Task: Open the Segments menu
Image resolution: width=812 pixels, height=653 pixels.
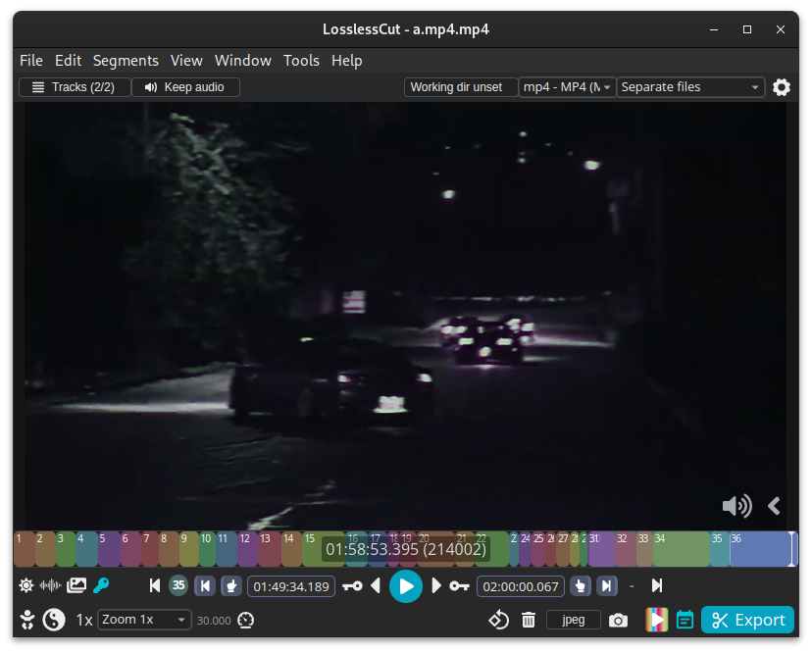Action: pos(126,61)
